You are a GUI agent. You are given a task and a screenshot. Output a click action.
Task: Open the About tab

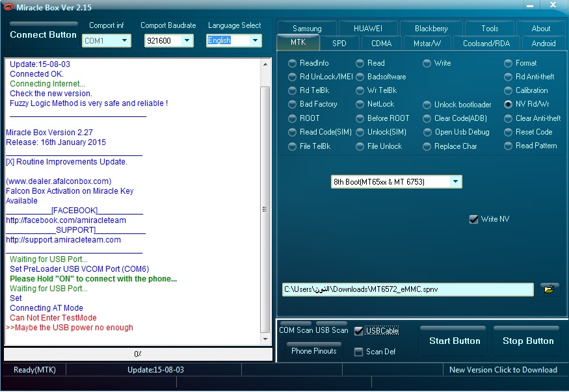click(540, 29)
